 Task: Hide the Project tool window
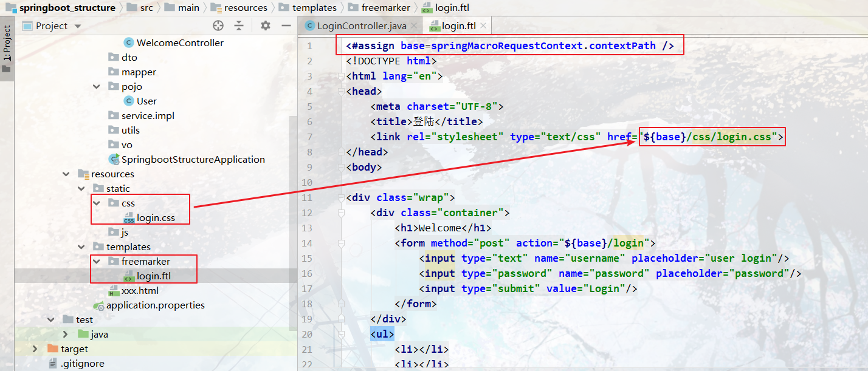[x=286, y=26]
